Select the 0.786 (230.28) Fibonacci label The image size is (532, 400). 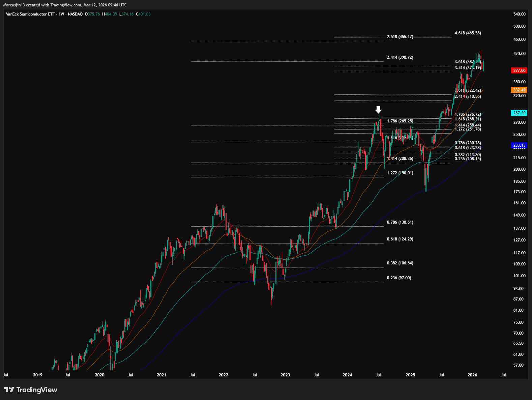(468, 143)
